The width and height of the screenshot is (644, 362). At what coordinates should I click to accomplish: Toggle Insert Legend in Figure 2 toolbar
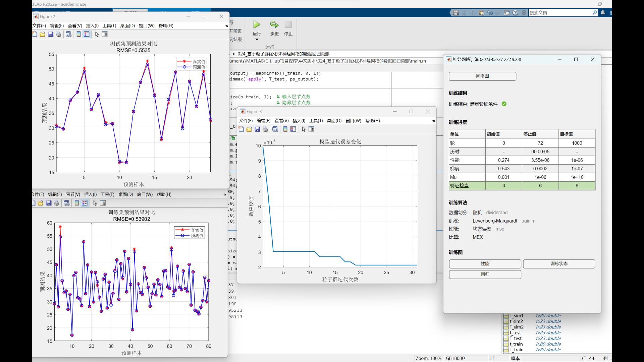coord(87,34)
